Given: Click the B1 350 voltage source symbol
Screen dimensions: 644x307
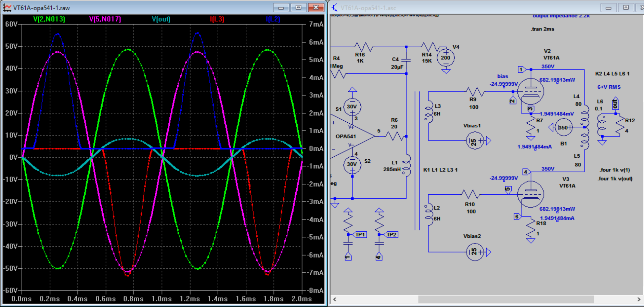Looking at the screenshot, I should pyautogui.click(x=563, y=127).
